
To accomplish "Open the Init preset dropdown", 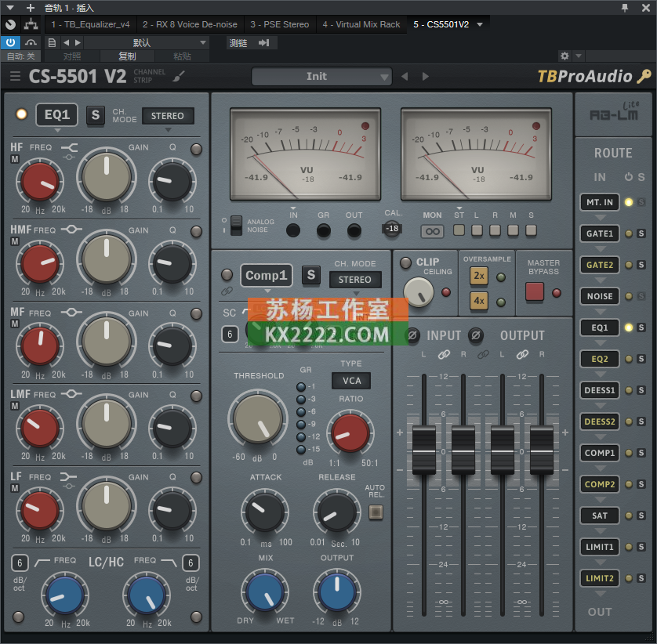I will (x=321, y=76).
